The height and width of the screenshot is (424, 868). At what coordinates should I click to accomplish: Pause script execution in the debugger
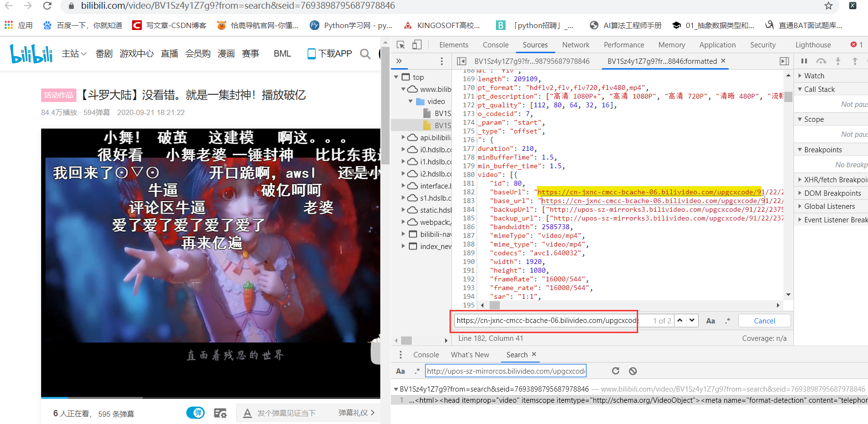(x=804, y=61)
